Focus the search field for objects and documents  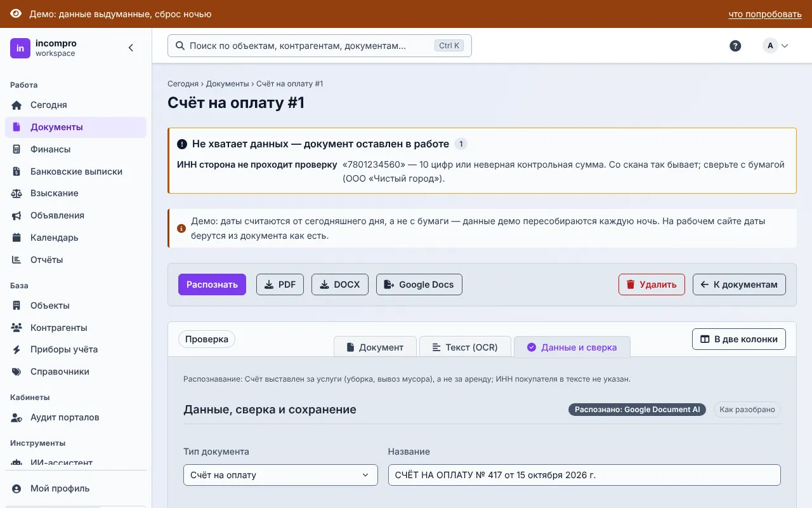[x=320, y=46]
